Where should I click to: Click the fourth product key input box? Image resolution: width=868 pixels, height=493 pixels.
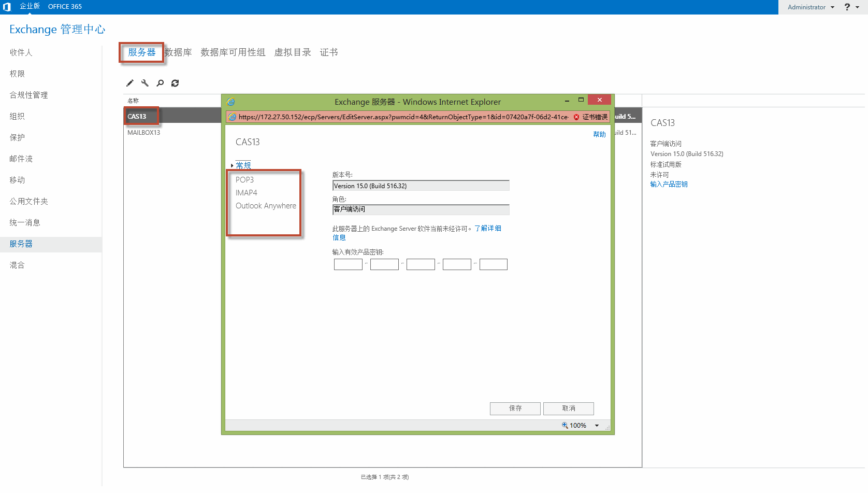pyautogui.click(x=457, y=264)
